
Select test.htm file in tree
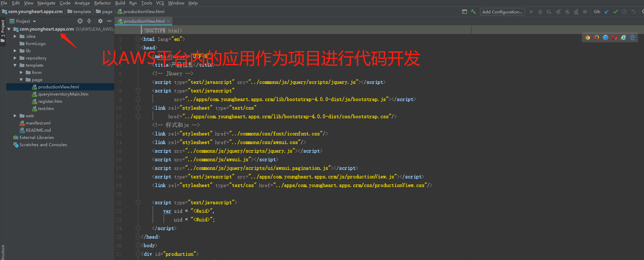(46, 108)
